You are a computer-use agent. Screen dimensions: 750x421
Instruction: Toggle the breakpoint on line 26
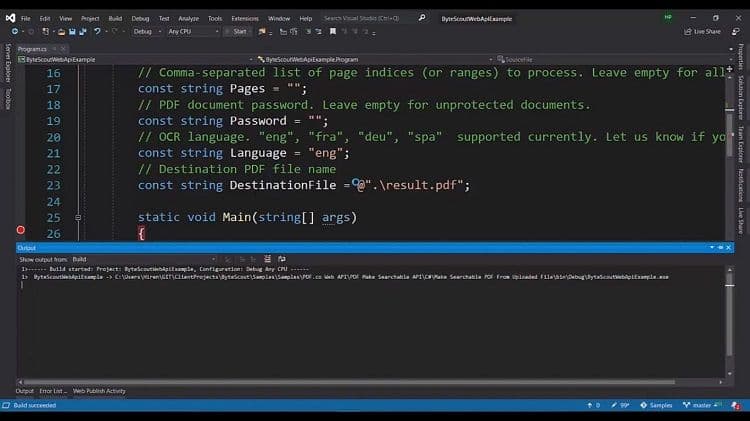(x=20, y=231)
